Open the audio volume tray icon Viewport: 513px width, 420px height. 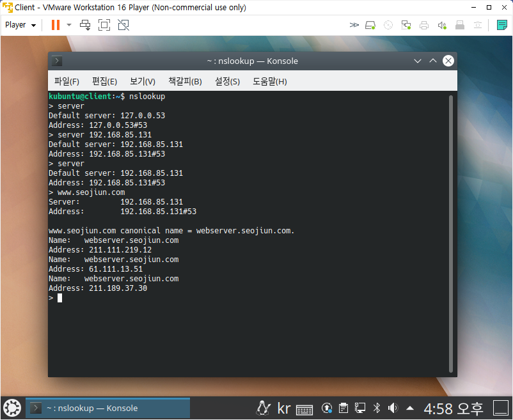[393, 408]
